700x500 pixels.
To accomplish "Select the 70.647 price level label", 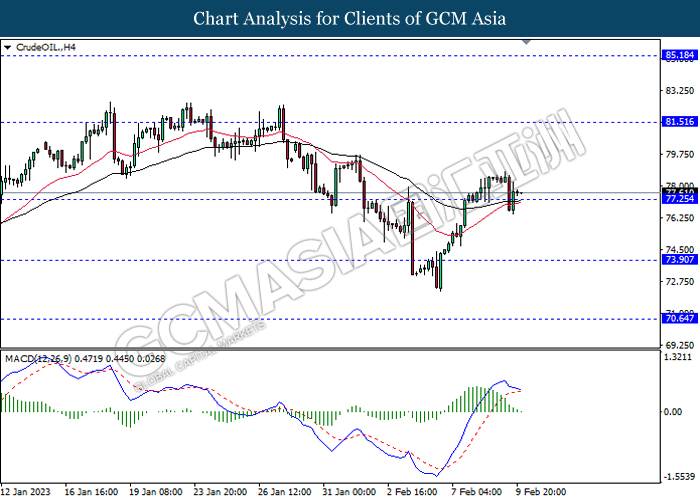I will click(x=679, y=318).
